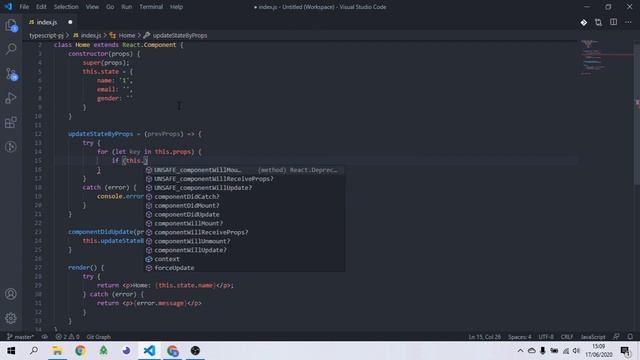
Task: Open notifications bell in status bar
Action: [630, 337]
